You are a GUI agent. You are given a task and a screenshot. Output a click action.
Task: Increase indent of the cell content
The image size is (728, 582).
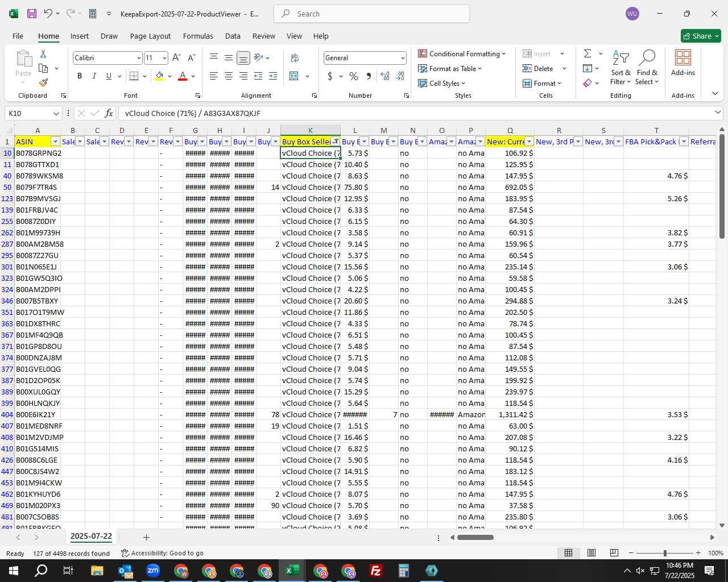pos(272,76)
